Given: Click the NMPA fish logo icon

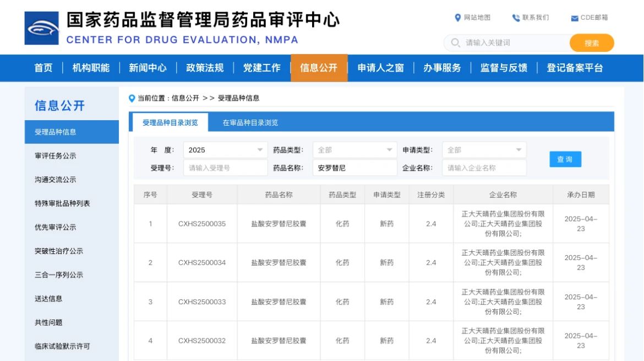Looking at the screenshot, I should coord(41,28).
